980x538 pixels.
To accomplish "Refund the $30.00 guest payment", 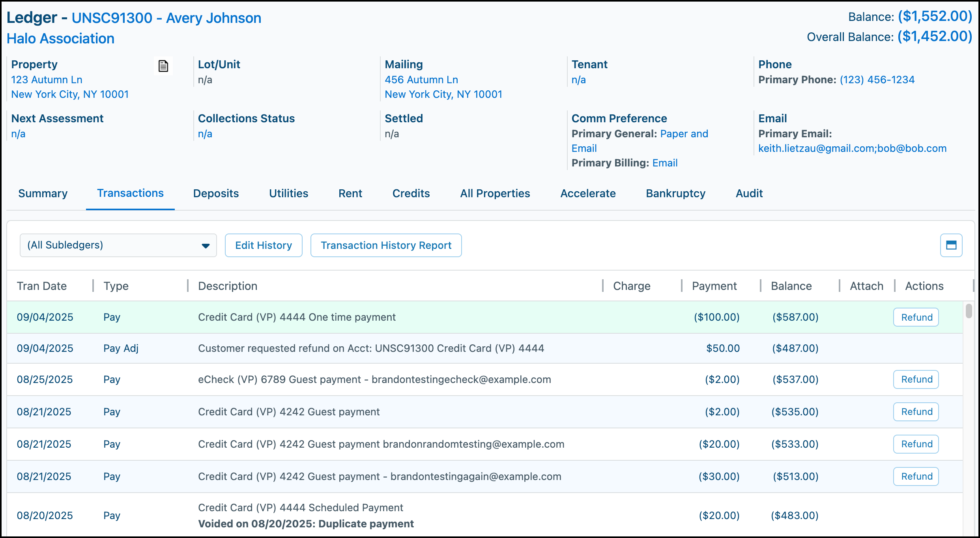I will point(916,476).
